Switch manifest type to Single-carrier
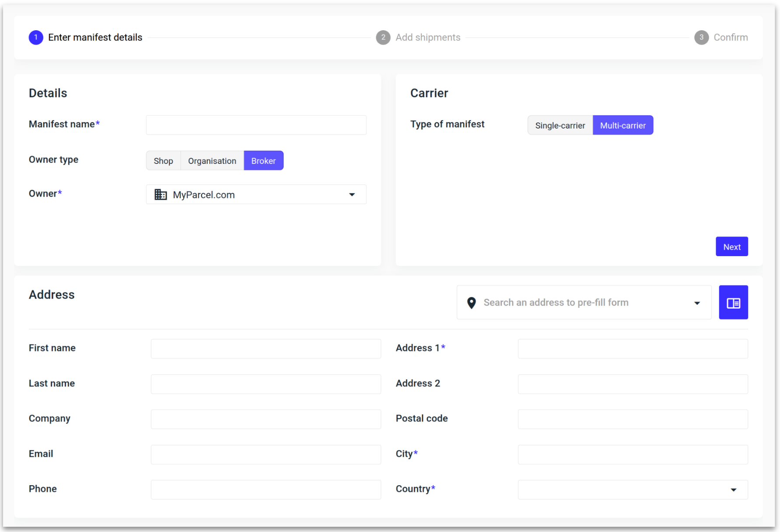The width and height of the screenshot is (780, 532). click(x=560, y=125)
